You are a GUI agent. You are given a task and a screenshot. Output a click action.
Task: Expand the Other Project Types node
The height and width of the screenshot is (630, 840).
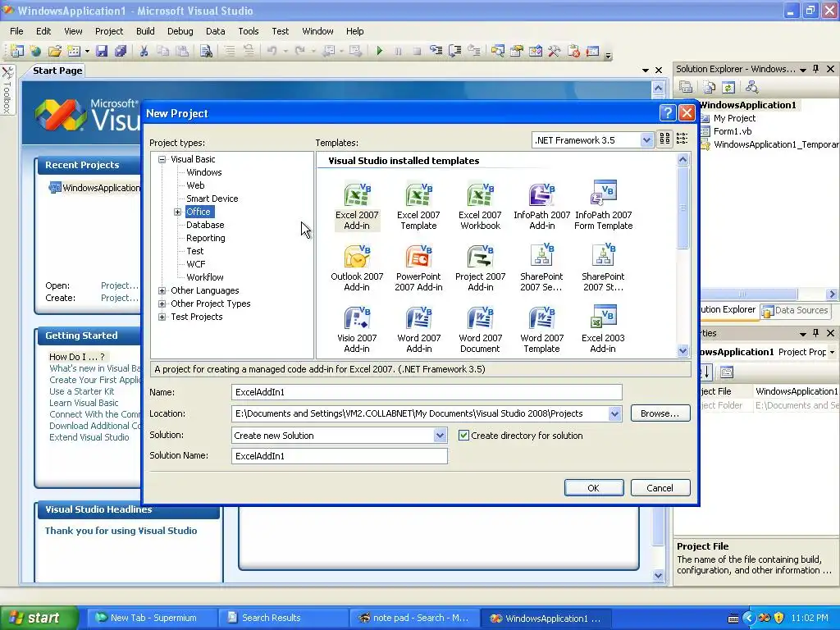[x=162, y=304]
